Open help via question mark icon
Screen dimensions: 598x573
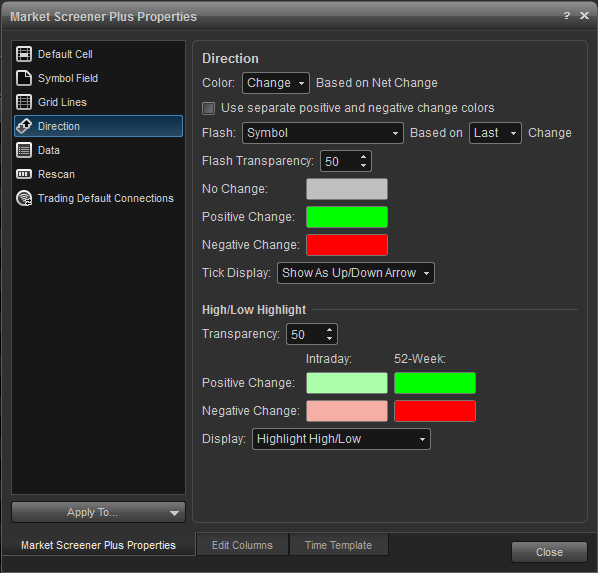567,16
